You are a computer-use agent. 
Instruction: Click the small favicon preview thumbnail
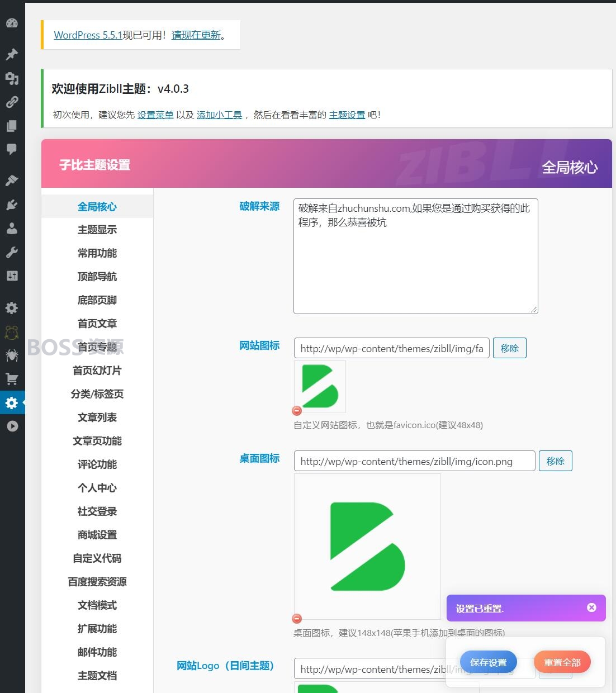click(320, 386)
